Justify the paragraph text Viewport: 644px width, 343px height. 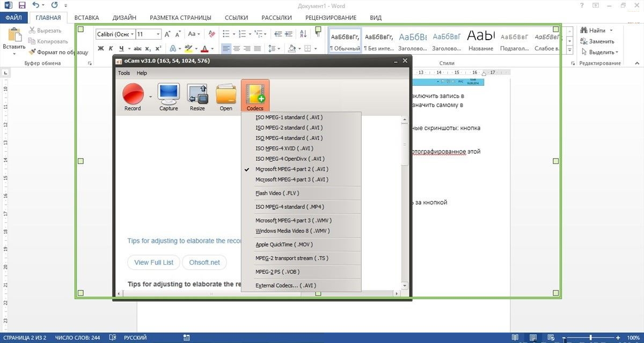pos(258,48)
